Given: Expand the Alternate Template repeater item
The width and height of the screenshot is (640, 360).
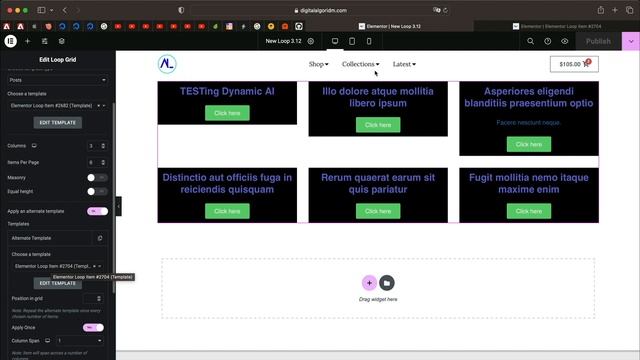Looking at the screenshot, I should tap(50, 238).
